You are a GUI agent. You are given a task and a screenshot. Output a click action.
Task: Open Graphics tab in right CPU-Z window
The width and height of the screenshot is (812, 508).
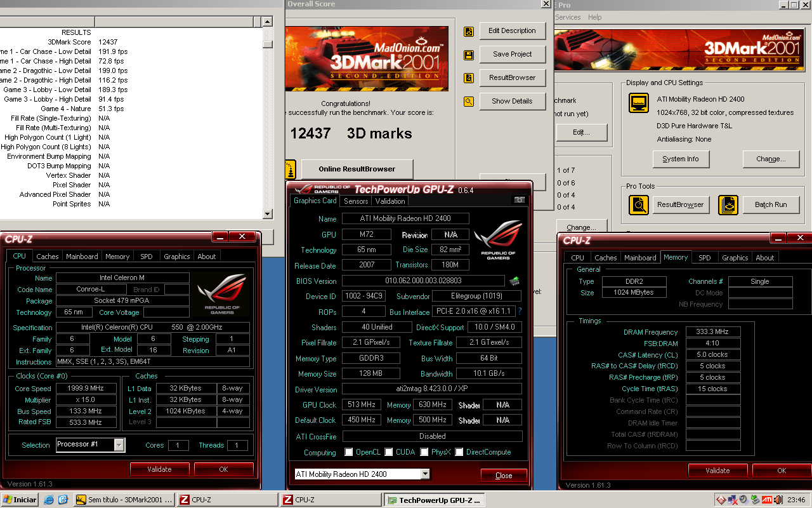pyautogui.click(x=735, y=258)
